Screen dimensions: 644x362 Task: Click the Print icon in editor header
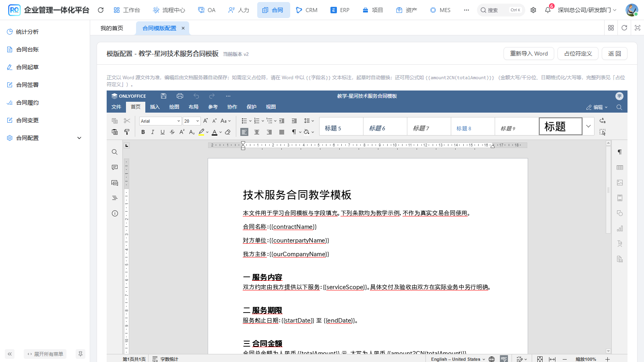[180, 96]
